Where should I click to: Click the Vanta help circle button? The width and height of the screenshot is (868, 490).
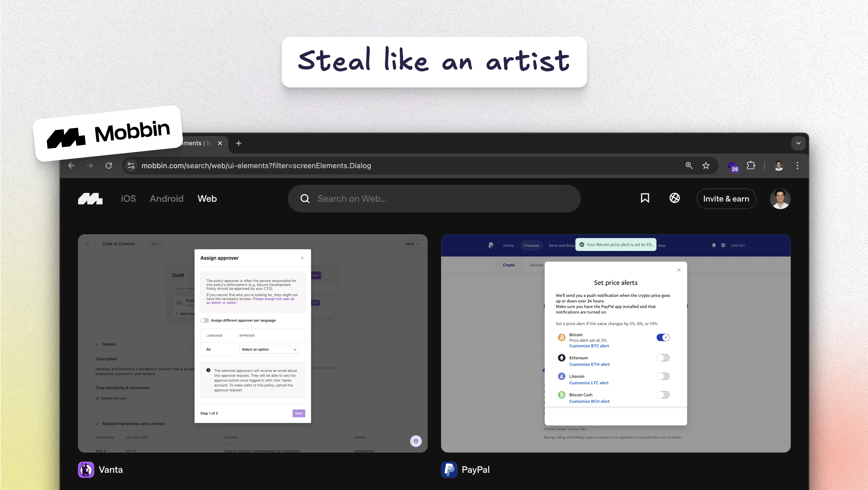click(416, 441)
